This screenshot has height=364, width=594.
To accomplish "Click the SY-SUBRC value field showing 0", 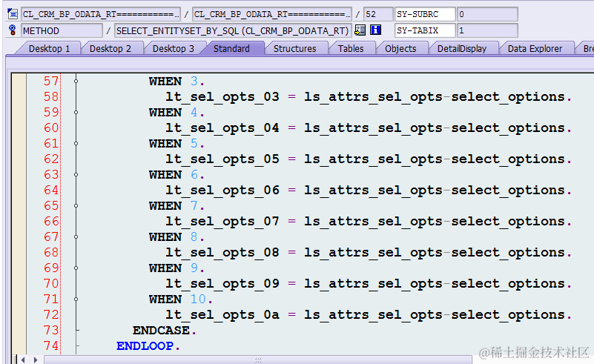I will 487,14.
